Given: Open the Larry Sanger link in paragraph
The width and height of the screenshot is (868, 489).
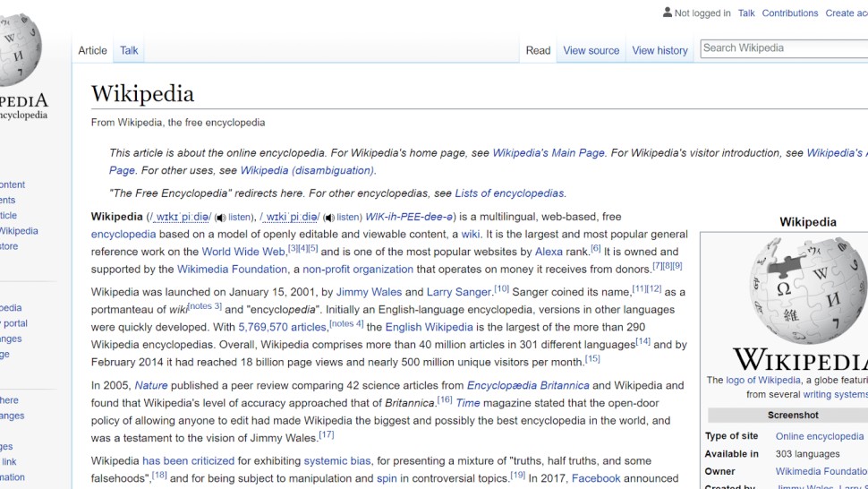Looking at the screenshot, I should point(459,292).
